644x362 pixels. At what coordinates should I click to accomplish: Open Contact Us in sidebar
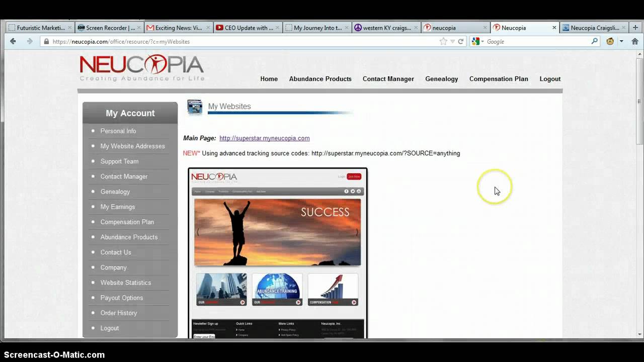pos(115,252)
